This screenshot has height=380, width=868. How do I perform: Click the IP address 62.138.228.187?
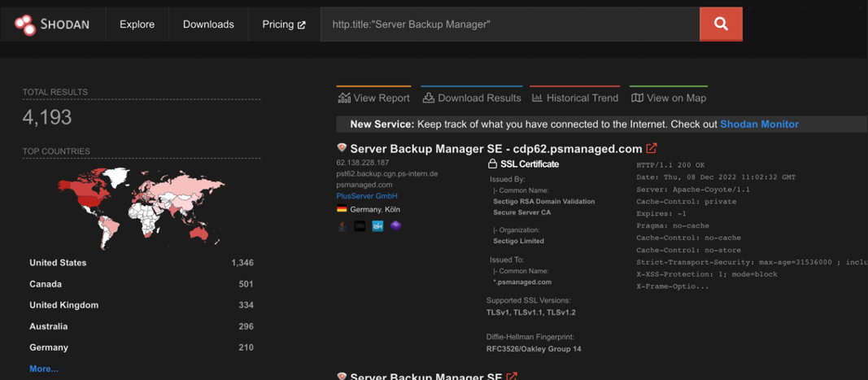(x=363, y=163)
